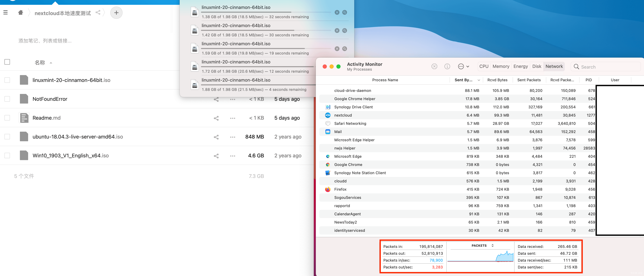Click the Synology Drive Client icon
Image resolution: width=644 pixels, height=276 pixels.
point(327,107)
